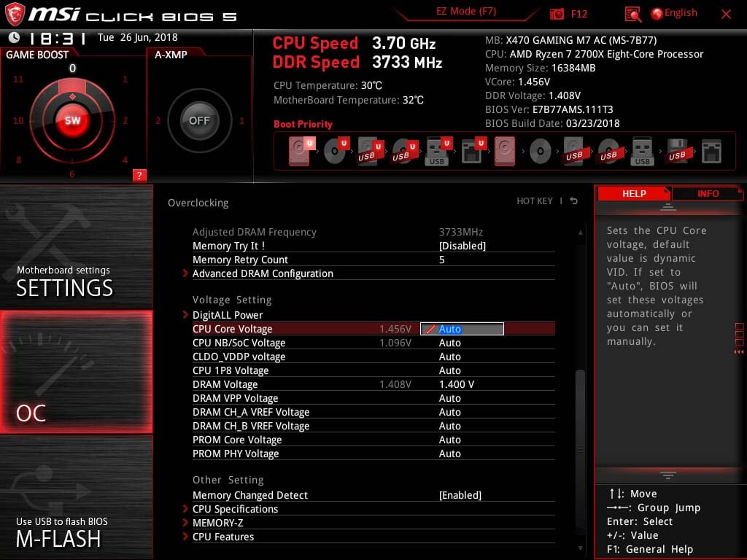This screenshot has height=560, width=747.
Task: Select CPU NB/SoC Voltage Auto value
Action: click(449, 343)
